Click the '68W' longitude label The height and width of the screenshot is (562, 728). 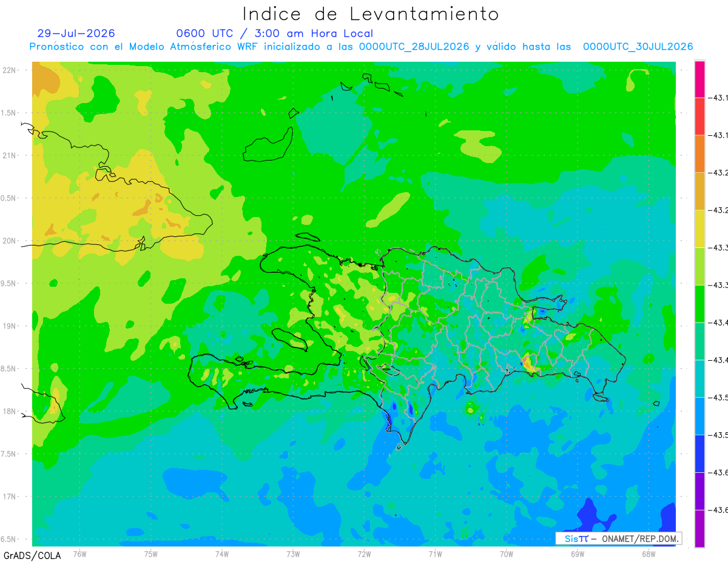(649, 554)
